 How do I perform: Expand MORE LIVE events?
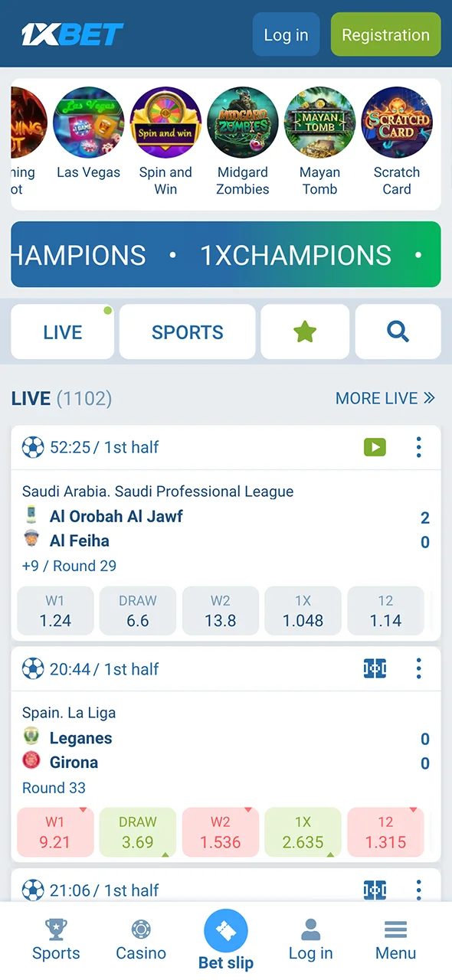[x=385, y=398]
